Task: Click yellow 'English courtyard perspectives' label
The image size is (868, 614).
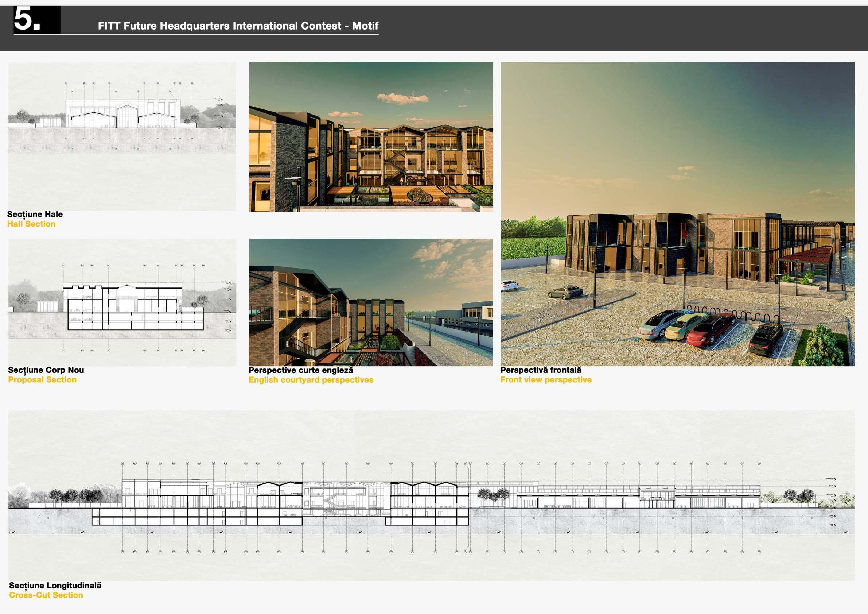Action: click(311, 380)
